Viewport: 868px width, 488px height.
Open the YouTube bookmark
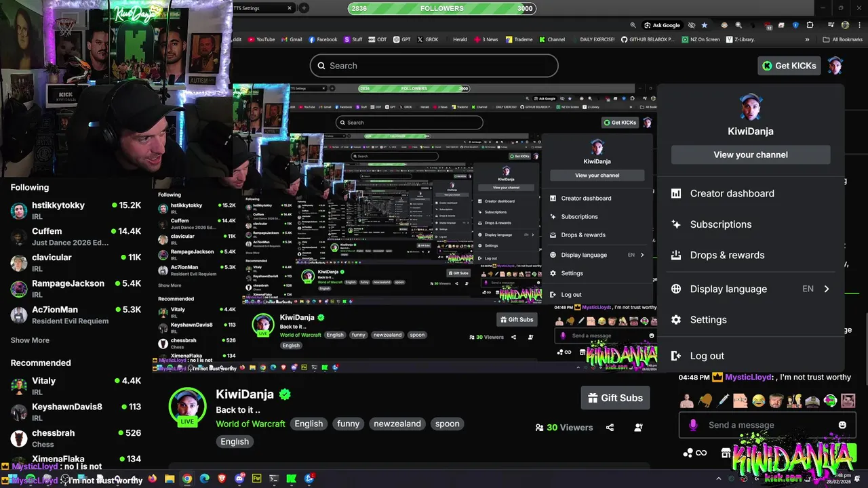pos(262,39)
